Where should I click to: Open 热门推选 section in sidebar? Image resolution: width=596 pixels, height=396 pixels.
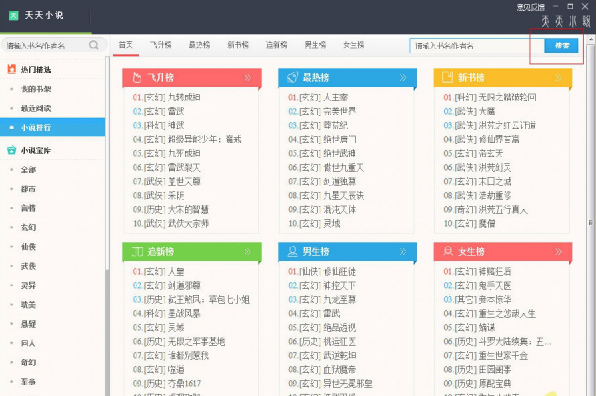point(36,70)
